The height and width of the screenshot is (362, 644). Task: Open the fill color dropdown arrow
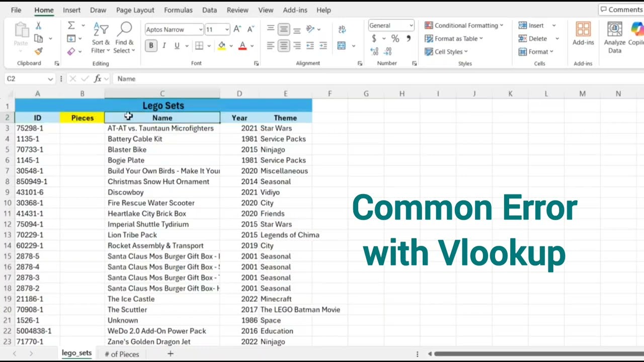point(231,46)
